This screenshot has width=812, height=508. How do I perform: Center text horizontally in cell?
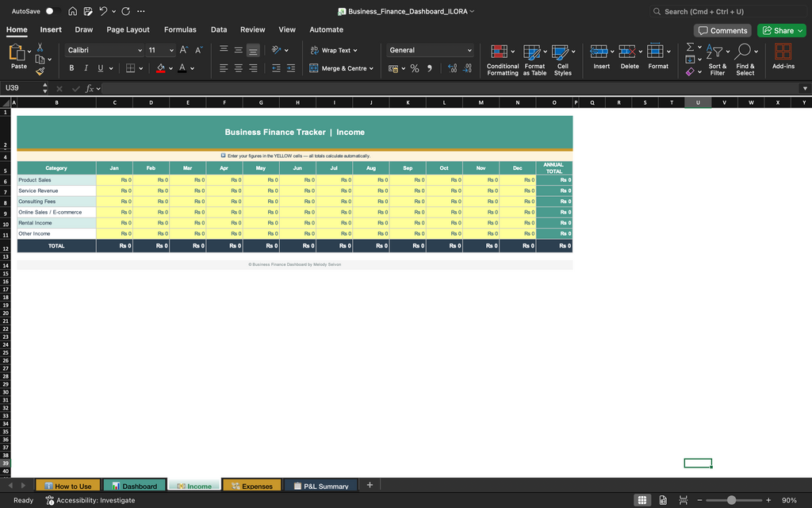pos(238,68)
